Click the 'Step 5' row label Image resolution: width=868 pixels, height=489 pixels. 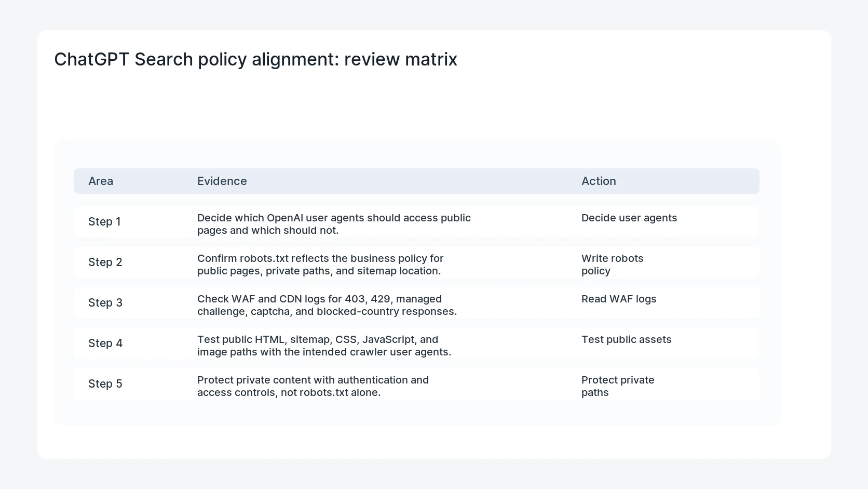click(x=105, y=384)
